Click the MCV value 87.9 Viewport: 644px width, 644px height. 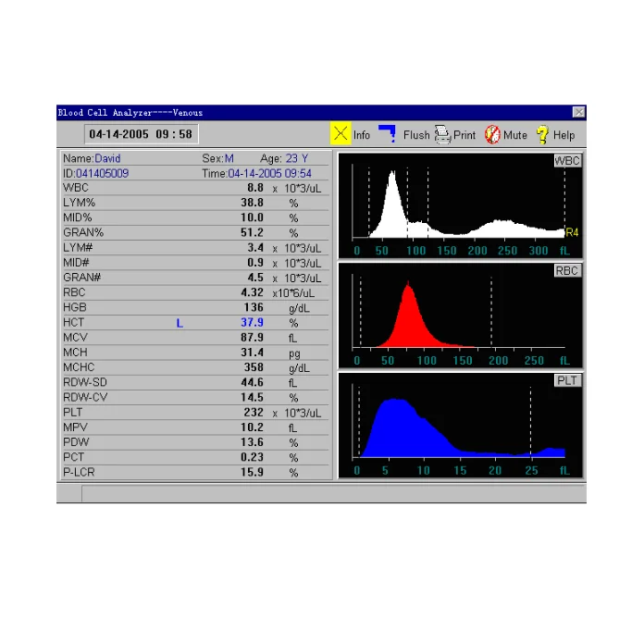point(252,337)
